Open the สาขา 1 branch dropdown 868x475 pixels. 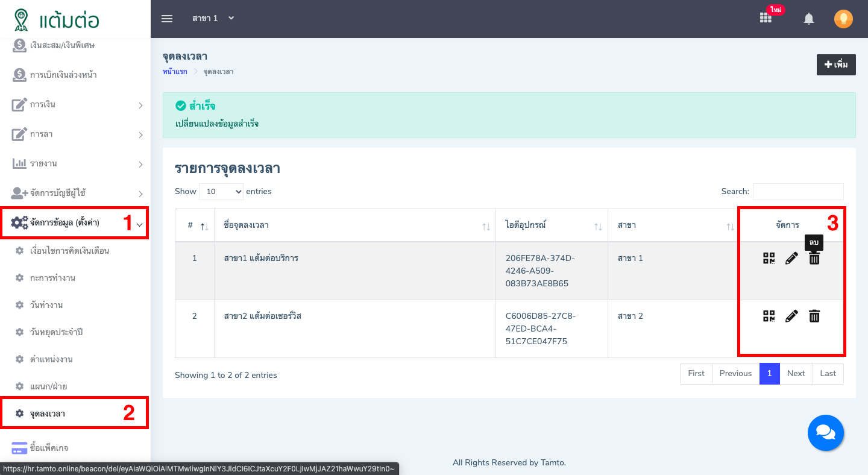[x=213, y=19]
